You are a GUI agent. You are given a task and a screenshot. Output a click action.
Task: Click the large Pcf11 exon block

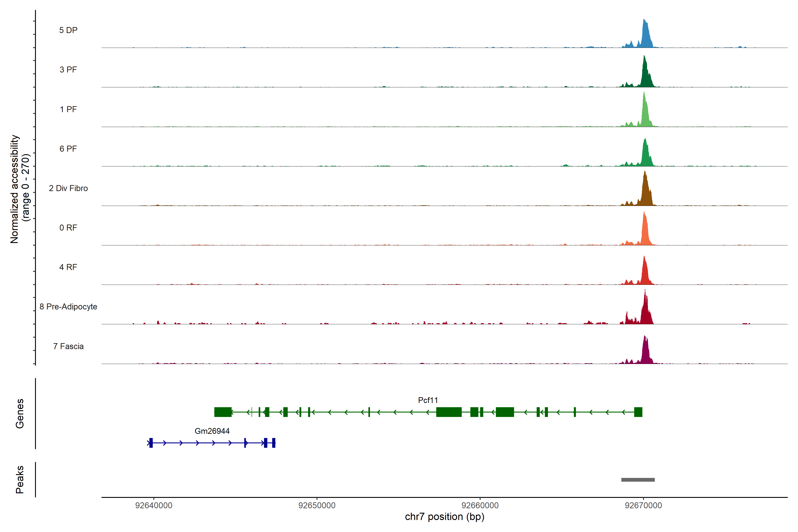click(449, 412)
